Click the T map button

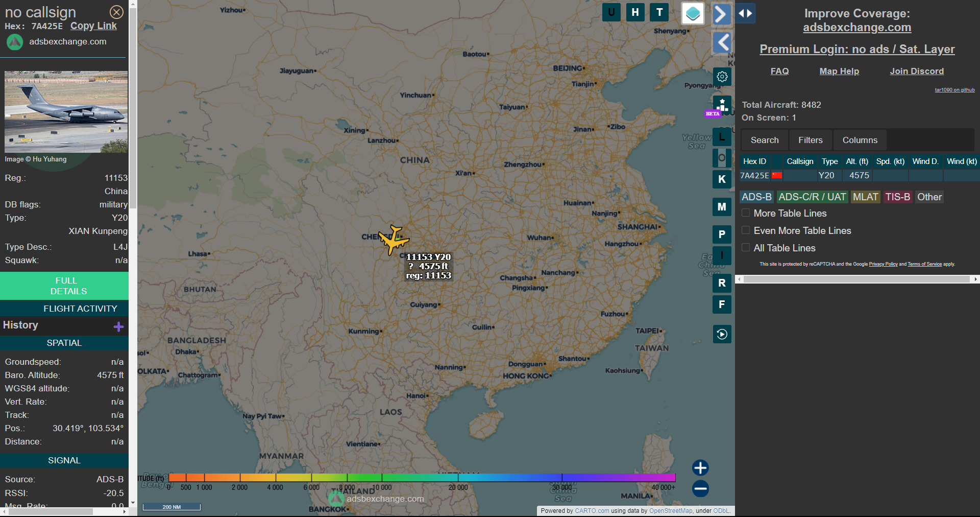[659, 12]
